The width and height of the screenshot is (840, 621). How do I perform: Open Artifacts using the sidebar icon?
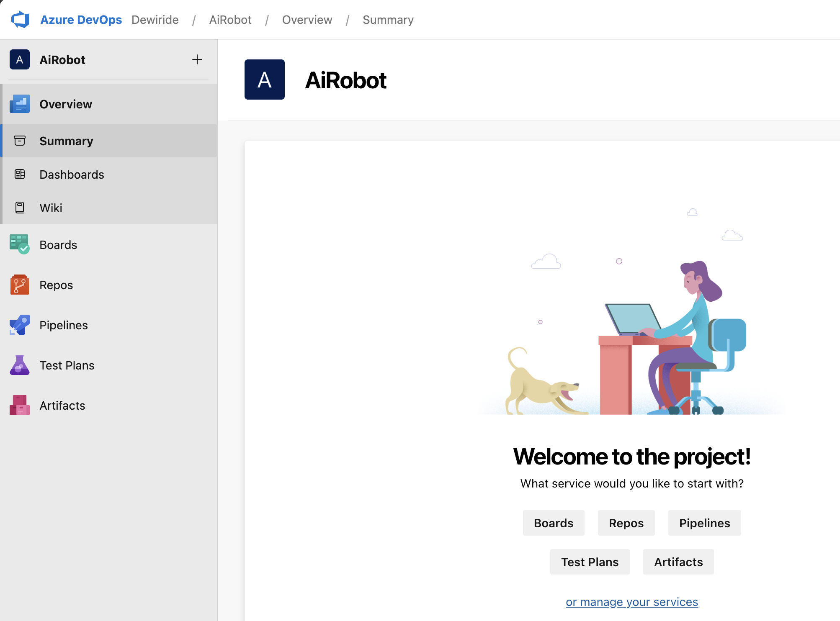click(19, 405)
